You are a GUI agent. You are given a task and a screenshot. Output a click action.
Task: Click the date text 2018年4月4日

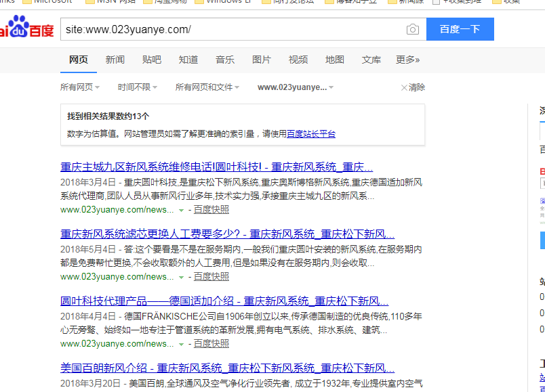88,316
